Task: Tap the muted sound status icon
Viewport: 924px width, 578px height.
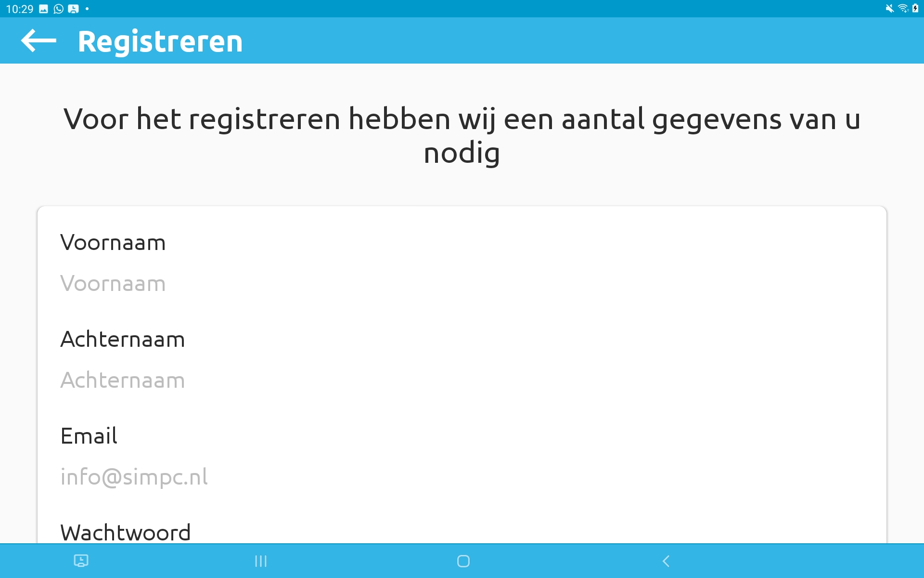Action: click(x=889, y=9)
